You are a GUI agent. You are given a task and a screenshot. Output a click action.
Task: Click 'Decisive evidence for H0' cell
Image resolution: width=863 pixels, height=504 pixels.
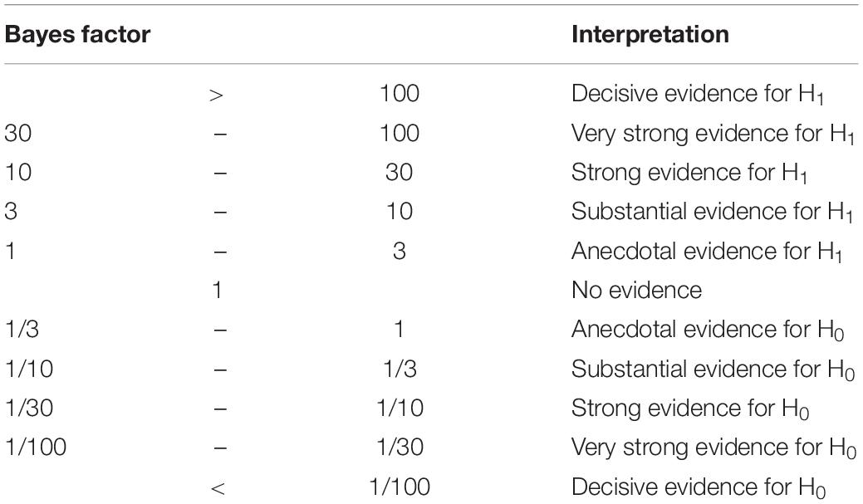pyautogui.click(x=699, y=487)
